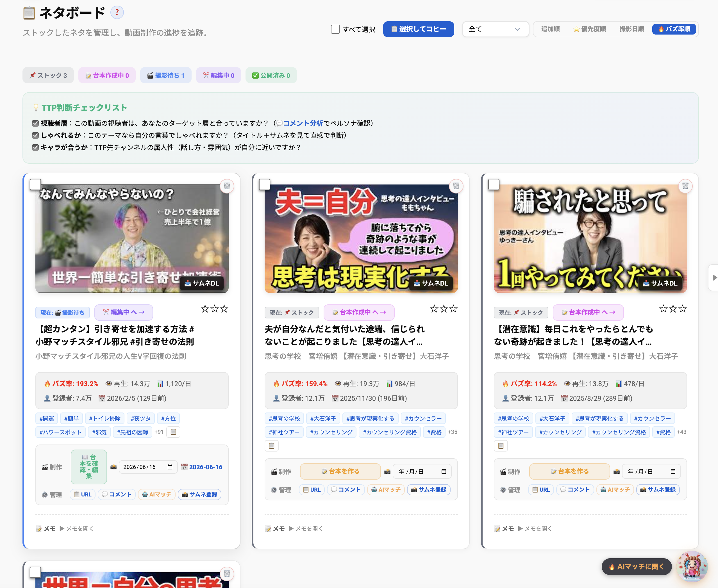Select the 夫が自分なんだと card checkbox
The height and width of the screenshot is (588, 718).
264,184
